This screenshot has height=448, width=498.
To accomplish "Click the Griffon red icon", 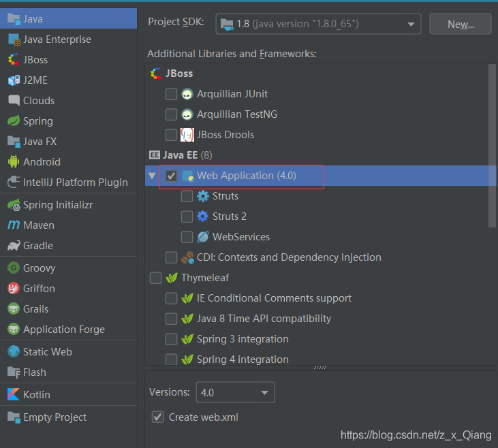I will [x=14, y=288].
